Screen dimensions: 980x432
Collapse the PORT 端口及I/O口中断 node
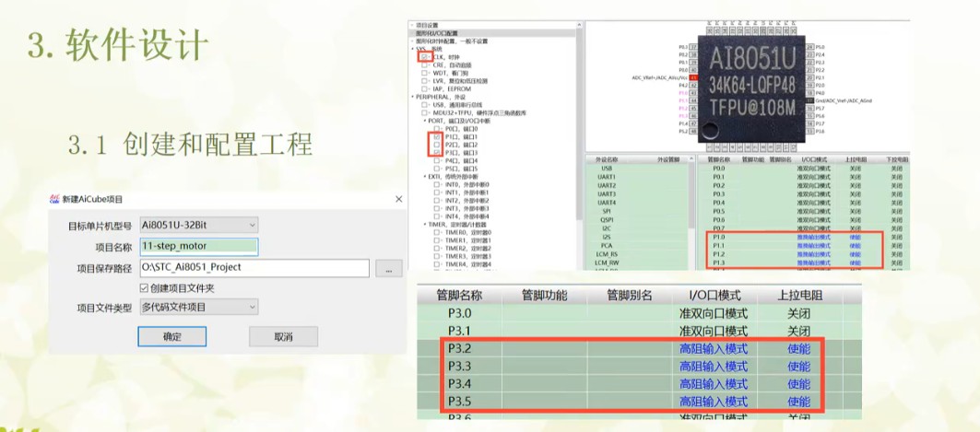(424, 121)
